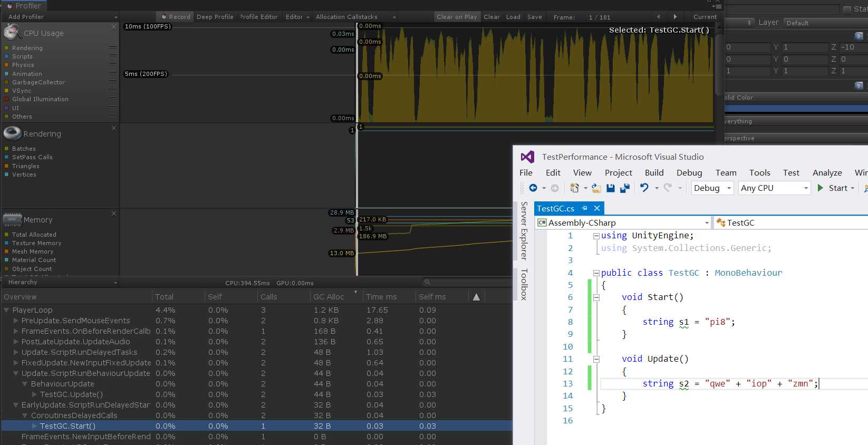Click the Save button in Profiler toolbar
Viewport: 868px width, 445px height.
[x=535, y=17]
